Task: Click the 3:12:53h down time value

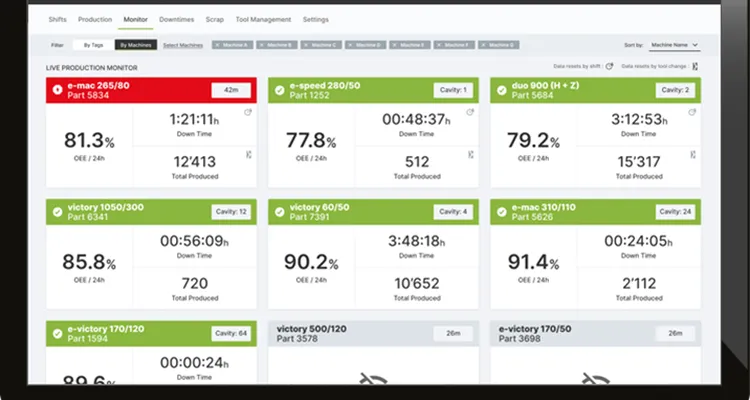Action: pyautogui.click(x=639, y=119)
